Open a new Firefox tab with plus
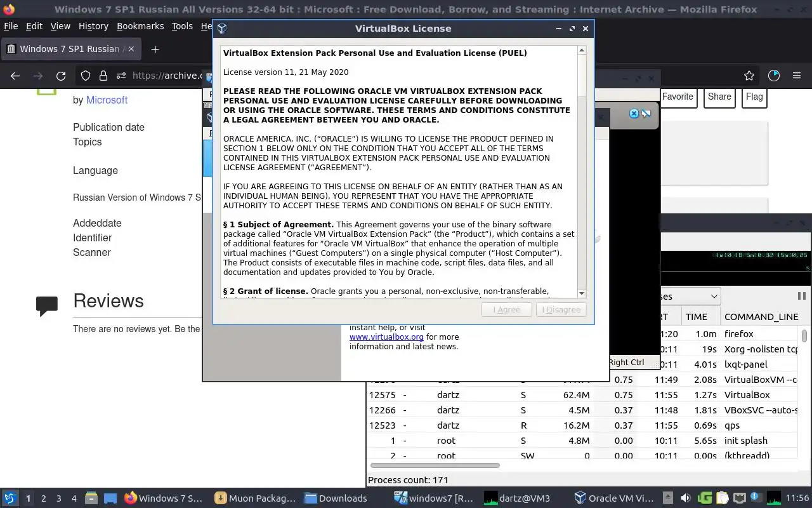 pos(155,49)
